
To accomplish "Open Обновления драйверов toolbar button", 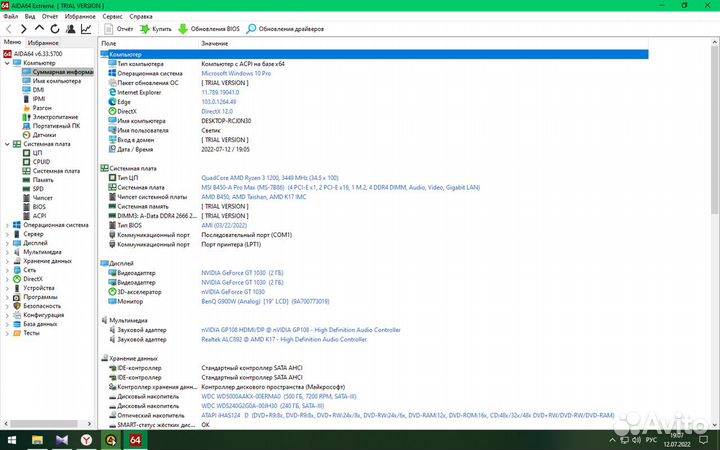I will pyautogui.click(x=285, y=29).
